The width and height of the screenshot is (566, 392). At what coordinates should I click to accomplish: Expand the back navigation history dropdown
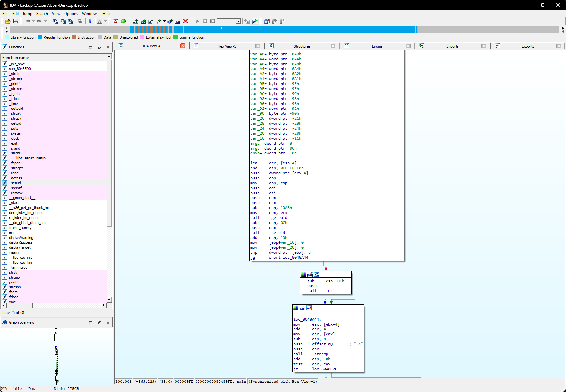coord(33,21)
